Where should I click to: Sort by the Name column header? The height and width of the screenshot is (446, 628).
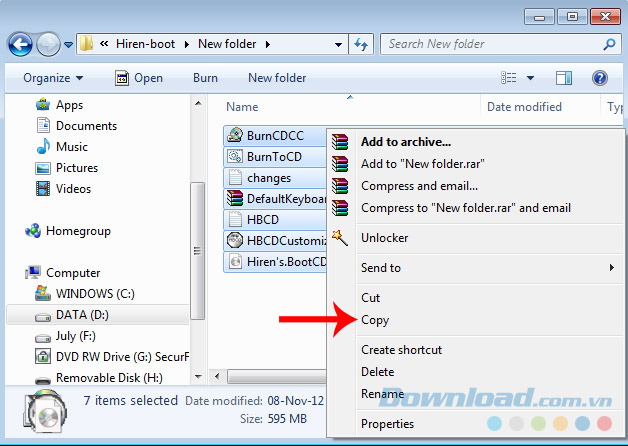(x=242, y=107)
